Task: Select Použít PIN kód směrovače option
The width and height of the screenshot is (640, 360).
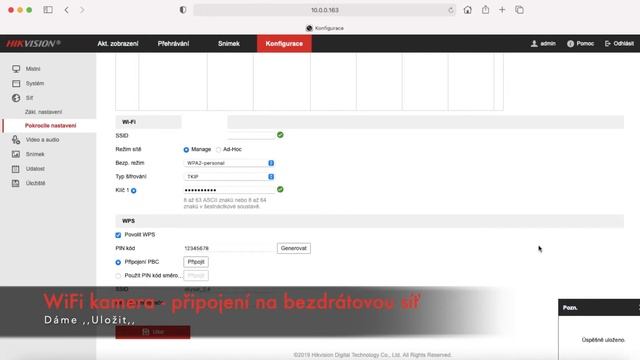Action: click(x=118, y=276)
